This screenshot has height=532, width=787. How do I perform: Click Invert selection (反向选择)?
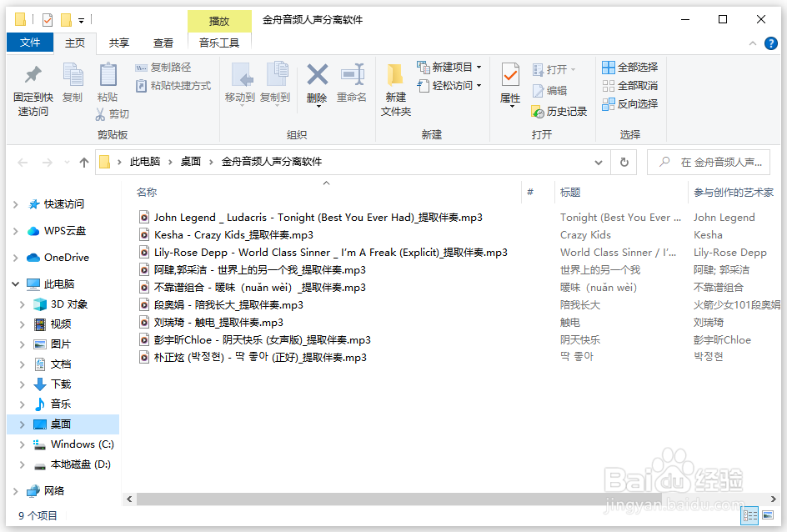click(630, 104)
